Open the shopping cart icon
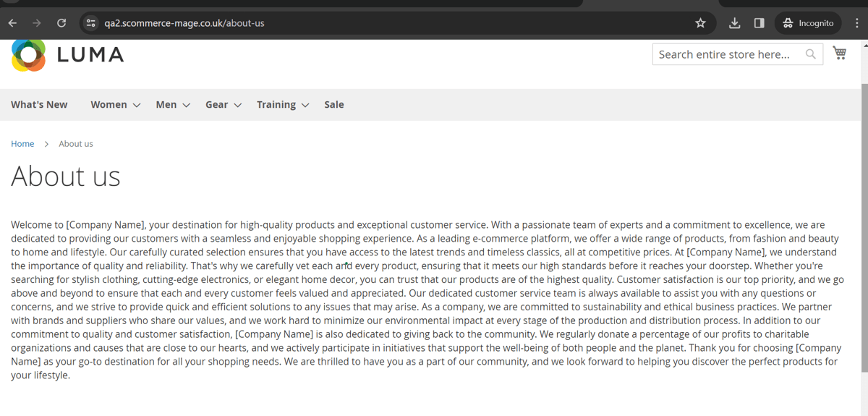Image resolution: width=868 pixels, height=416 pixels. click(x=839, y=54)
